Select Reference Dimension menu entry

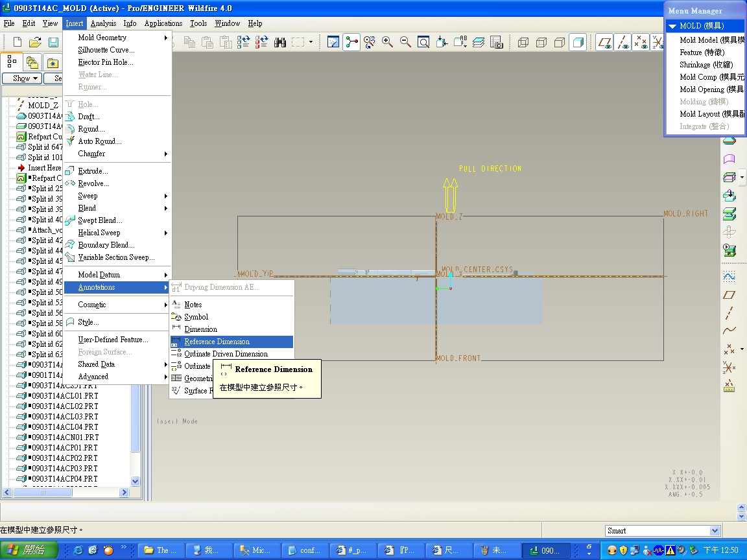point(231,342)
